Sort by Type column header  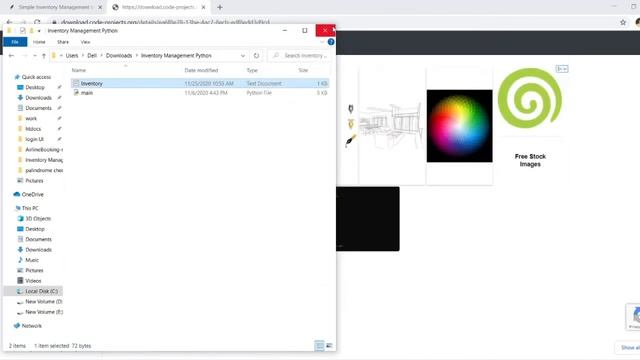pos(252,70)
